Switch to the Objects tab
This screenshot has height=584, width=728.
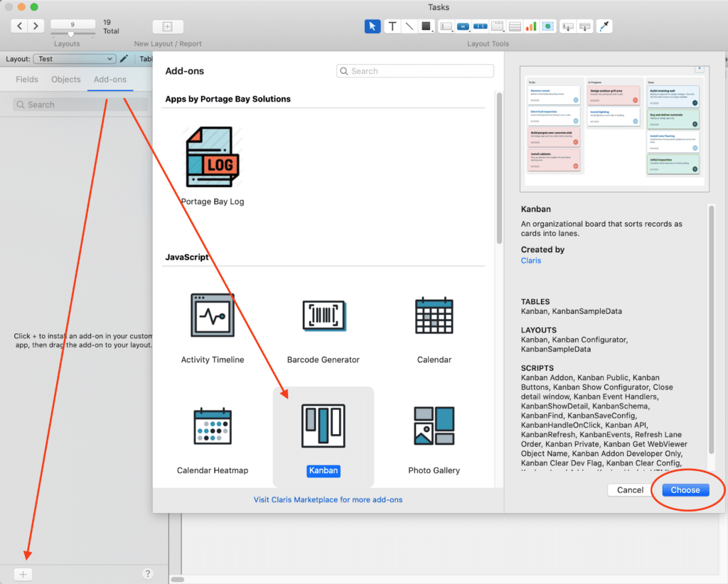[66, 80]
